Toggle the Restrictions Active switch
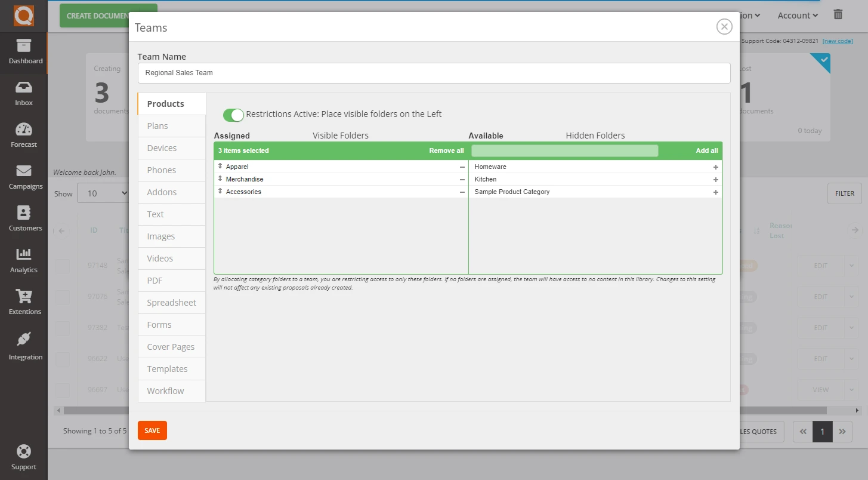Viewport: 868px width, 480px height. point(233,115)
